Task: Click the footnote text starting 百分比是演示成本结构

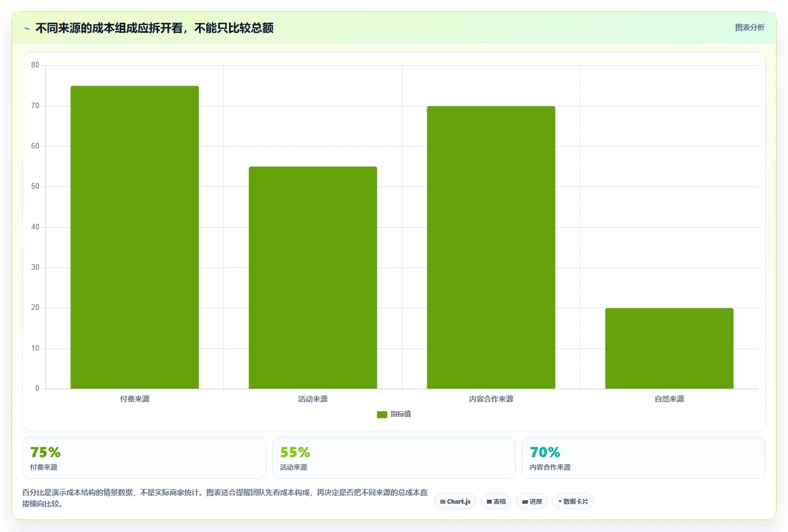Action: pyautogui.click(x=225, y=498)
